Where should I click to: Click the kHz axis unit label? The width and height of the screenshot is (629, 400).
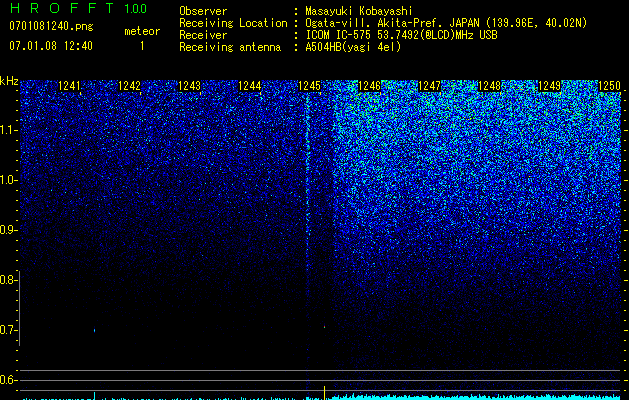point(9,81)
